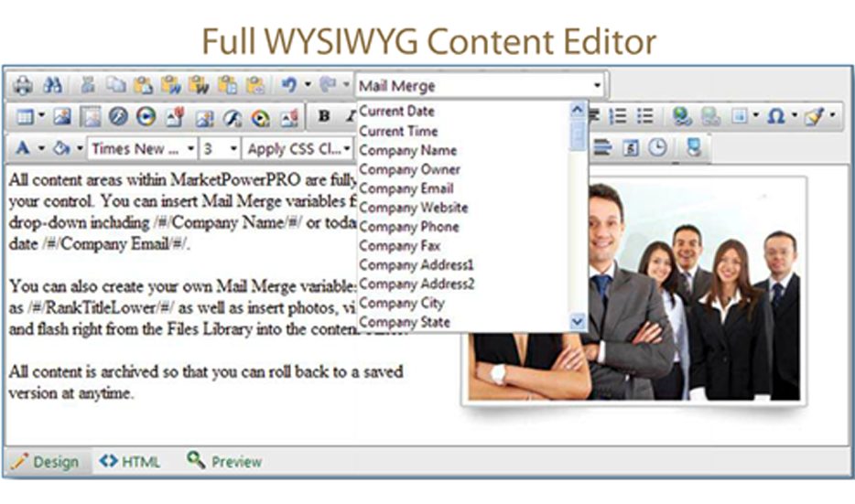Screen dimensions: 855x504
Task: Apply bulleted list formatting
Action: point(645,116)
